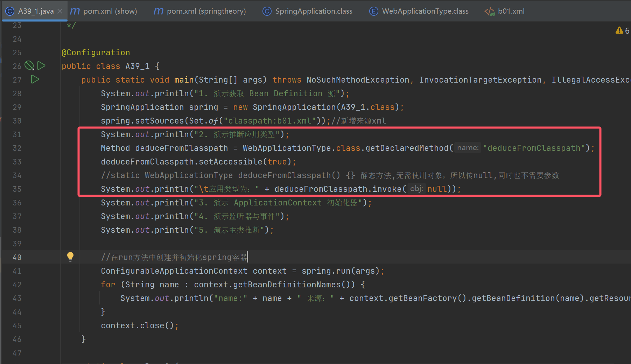Switch to SpringApplication.class tab

pos(308,11)
